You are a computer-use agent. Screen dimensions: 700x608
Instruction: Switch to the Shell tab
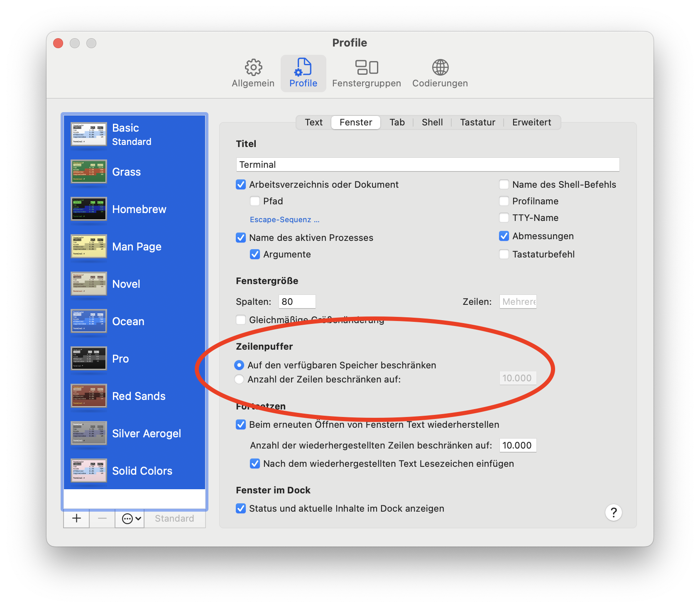[432, 122]
